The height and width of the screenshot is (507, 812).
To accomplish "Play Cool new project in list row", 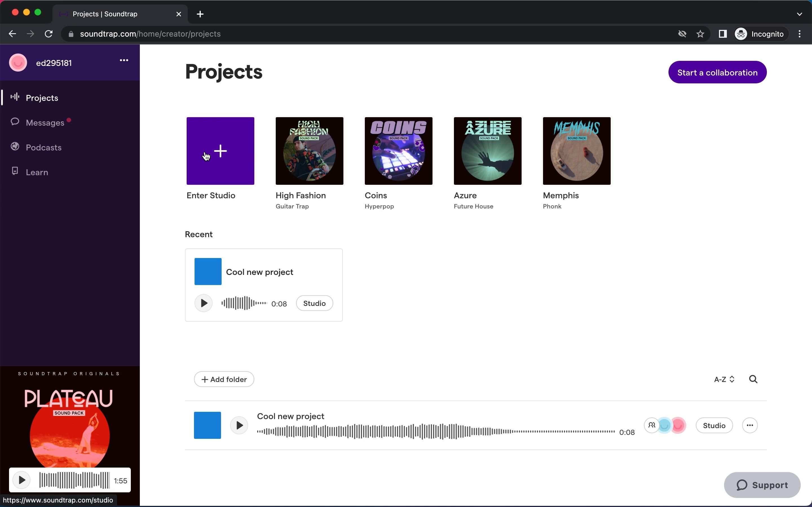I will (239, 425).
